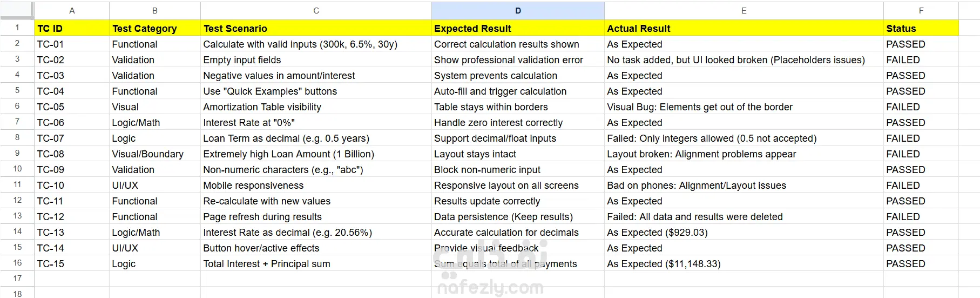Click the select-all corner box
Viewport: 980px width, 298px height.
(17, 10)
